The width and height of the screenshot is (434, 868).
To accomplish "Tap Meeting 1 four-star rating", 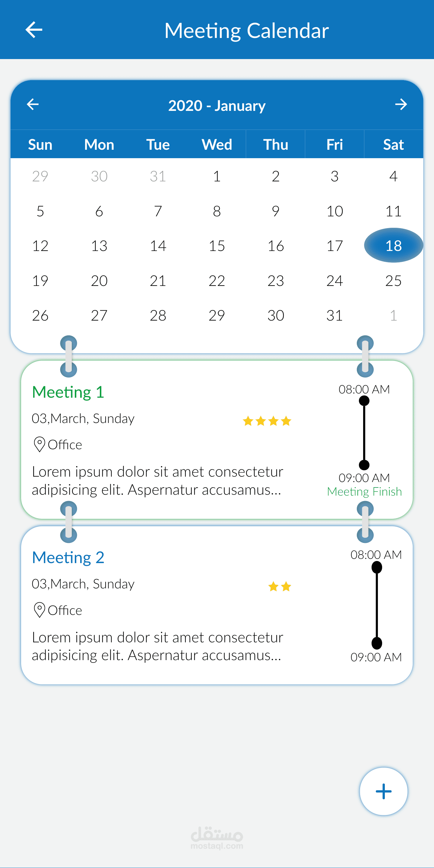I will [x=267, y=421].
